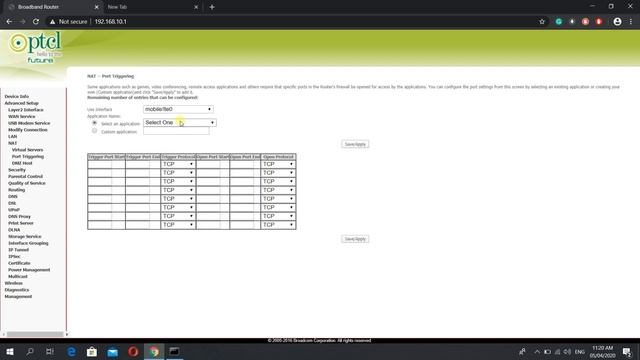Open the Use Interface dropdown
This screenshot has height=360, width=640.
click(x=178, y=109)
